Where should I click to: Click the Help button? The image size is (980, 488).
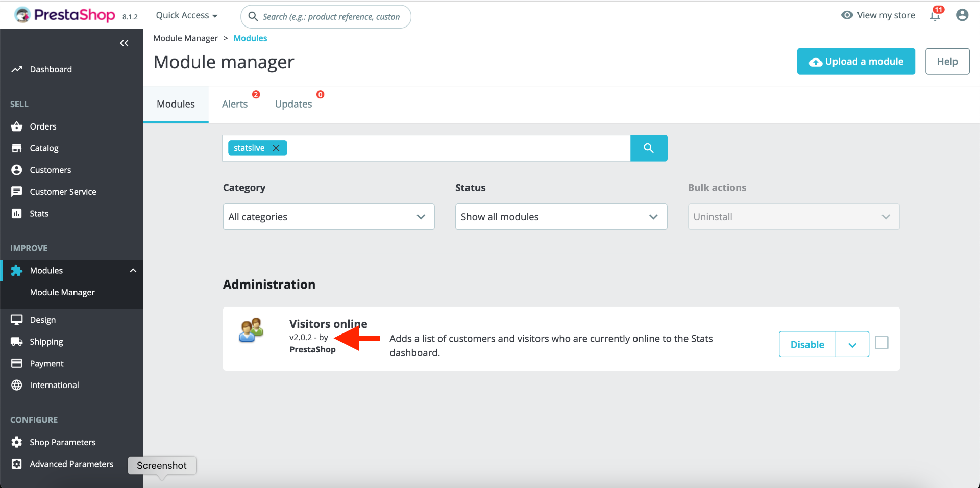pos(947,62)
